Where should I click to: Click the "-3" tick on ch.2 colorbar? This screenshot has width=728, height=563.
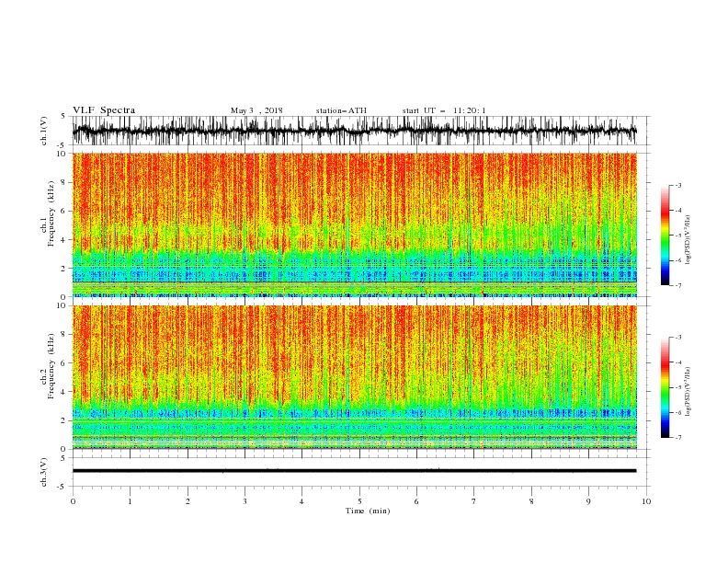click(x=678, y=338)
